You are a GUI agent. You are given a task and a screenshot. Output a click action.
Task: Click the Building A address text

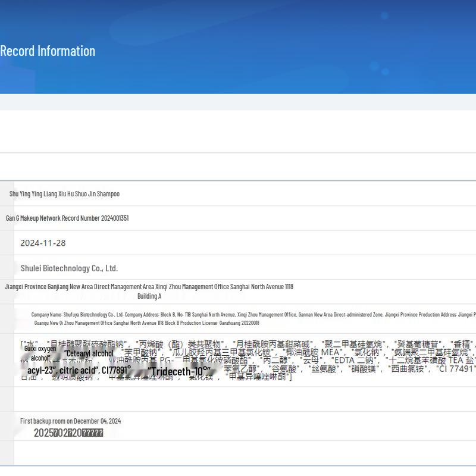149,296
